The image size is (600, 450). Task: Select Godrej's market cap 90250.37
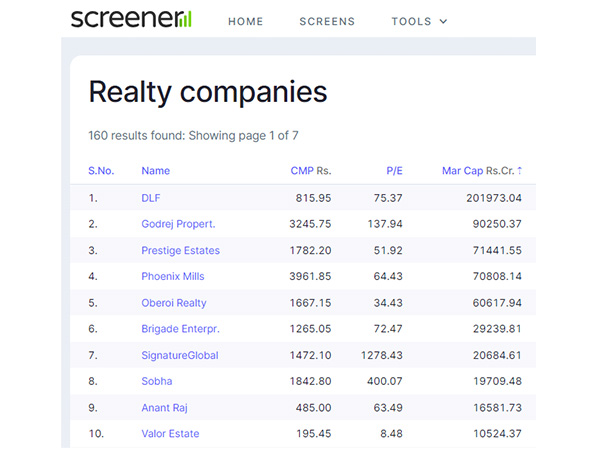pos(497,224)
